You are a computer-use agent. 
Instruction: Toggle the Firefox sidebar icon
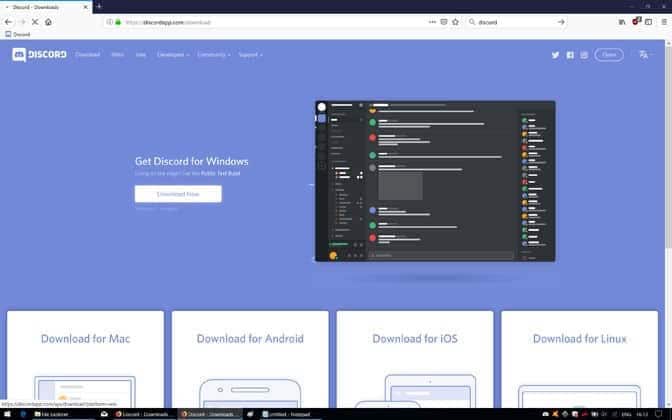click(648, 22)
